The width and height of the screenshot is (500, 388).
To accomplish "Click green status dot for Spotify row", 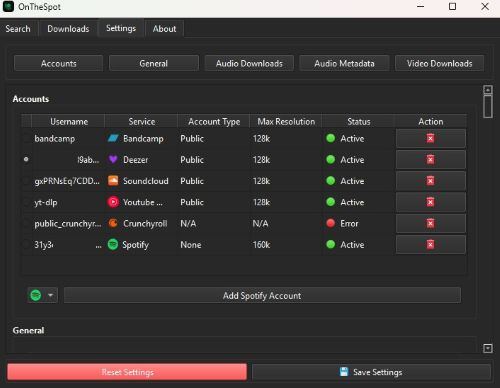I will tap(330, 245).
